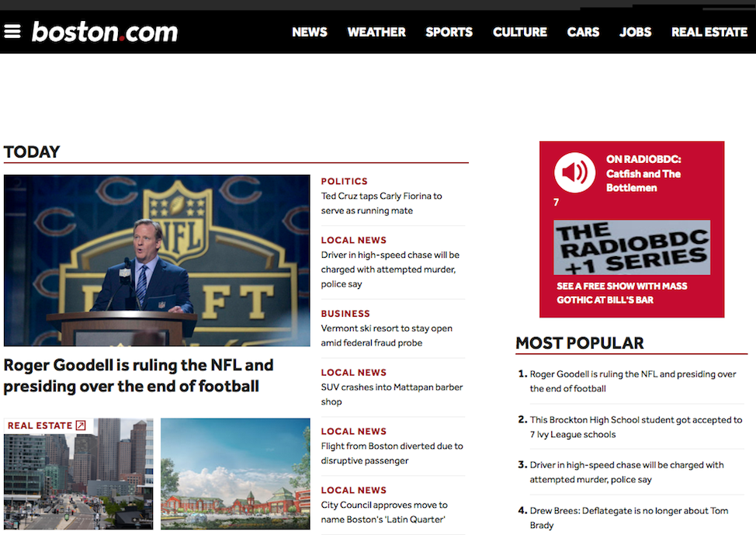Navigate to the Cars section
The height and width of the screenshot is (535, 756).
click(583, 32)
